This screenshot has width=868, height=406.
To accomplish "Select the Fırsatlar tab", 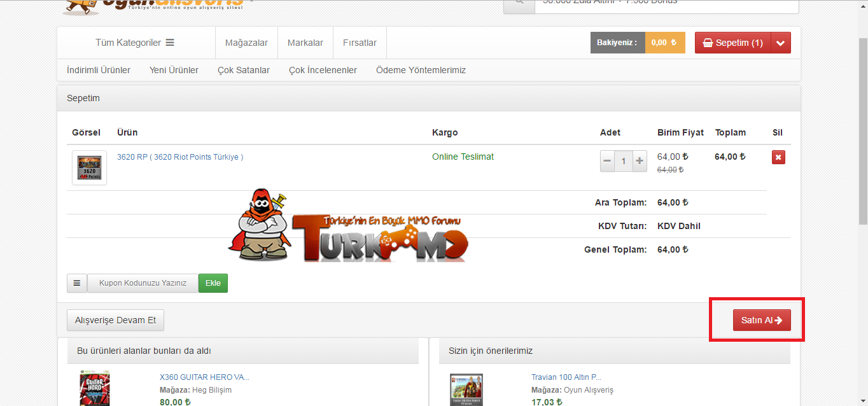I will click(x=360, y=43).
